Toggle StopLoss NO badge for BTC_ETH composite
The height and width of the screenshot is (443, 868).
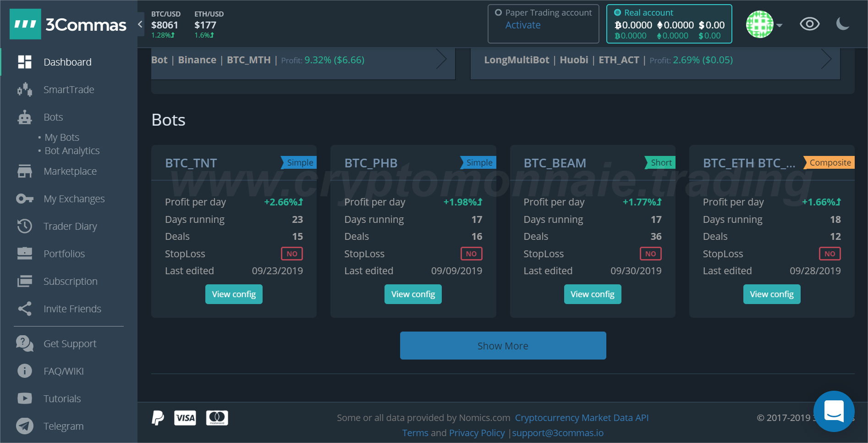830,254
